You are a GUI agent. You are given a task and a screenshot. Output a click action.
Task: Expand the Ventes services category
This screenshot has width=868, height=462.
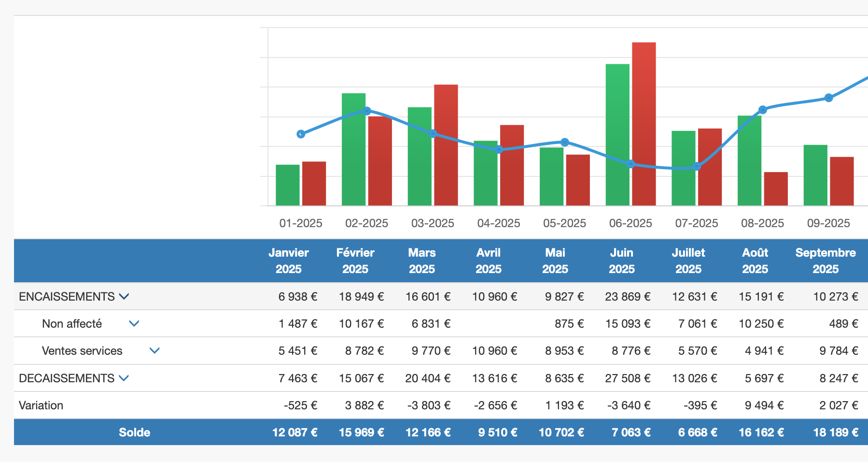point(154,351)
